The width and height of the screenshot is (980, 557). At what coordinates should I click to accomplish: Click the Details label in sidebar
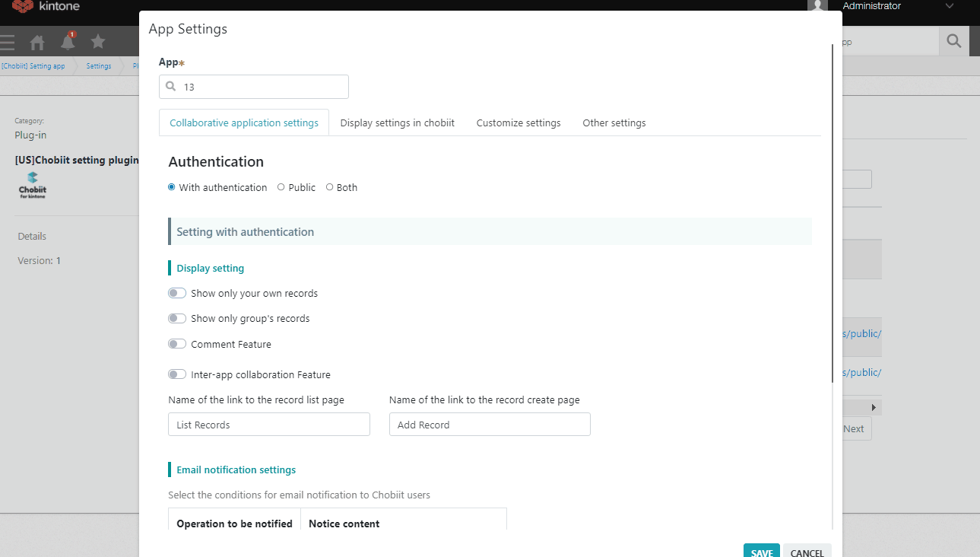(x=32, y=236)
